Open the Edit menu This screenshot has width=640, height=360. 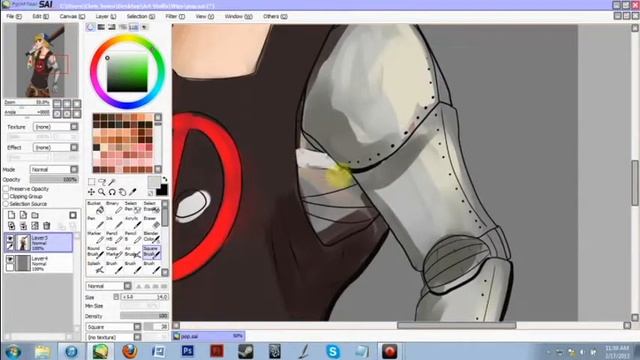(x=40, y=16)
